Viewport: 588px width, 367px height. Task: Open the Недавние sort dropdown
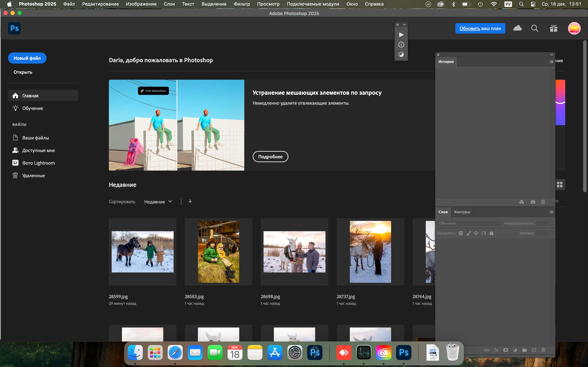(x=158, y=202)
